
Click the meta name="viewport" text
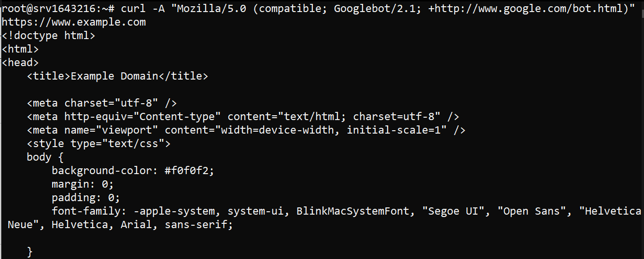coord(96,130)
